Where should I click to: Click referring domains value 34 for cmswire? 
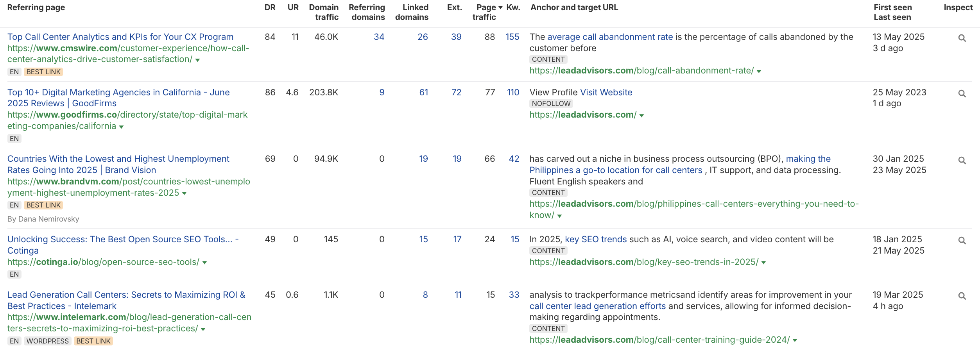click(379, 37)
